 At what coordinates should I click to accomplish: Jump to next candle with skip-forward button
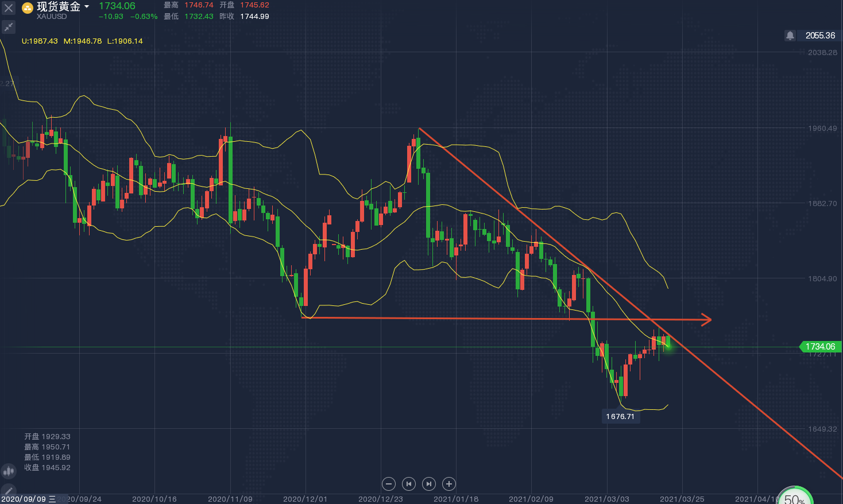tap(429, 484)
